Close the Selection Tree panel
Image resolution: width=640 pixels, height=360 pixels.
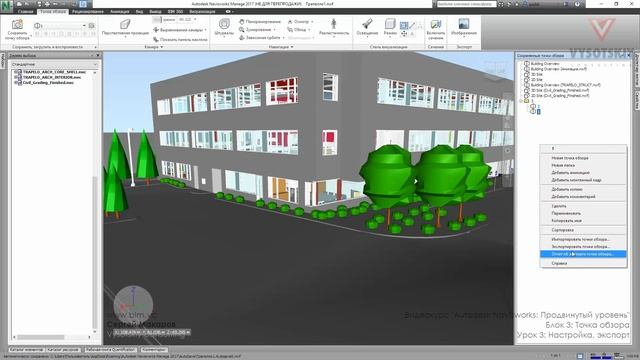[98, 56]
